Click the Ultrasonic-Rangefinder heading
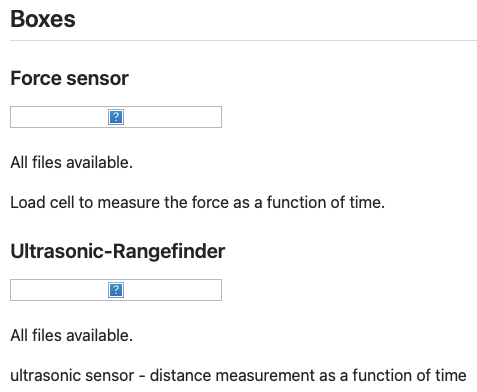The height and width of the screenshot is (392, 477). point(118,251)
